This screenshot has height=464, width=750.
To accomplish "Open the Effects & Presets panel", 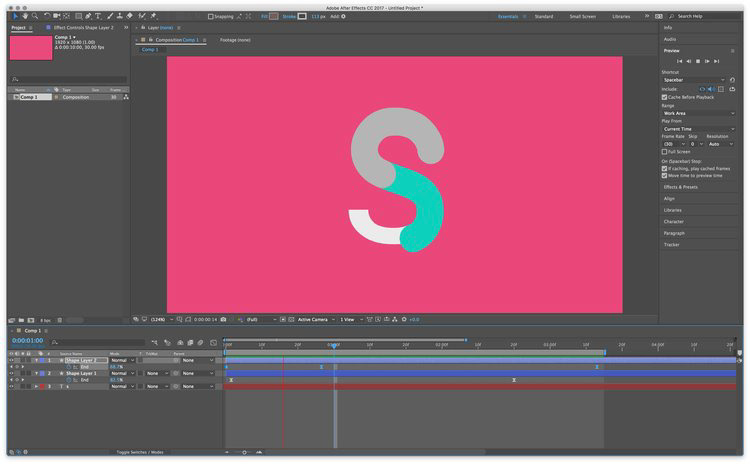I will point(680,187).
